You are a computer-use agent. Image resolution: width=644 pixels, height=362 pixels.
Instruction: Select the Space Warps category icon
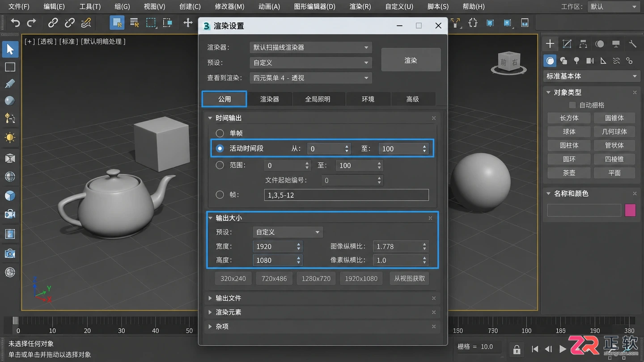pyautogui.click(x=616, y=60)
